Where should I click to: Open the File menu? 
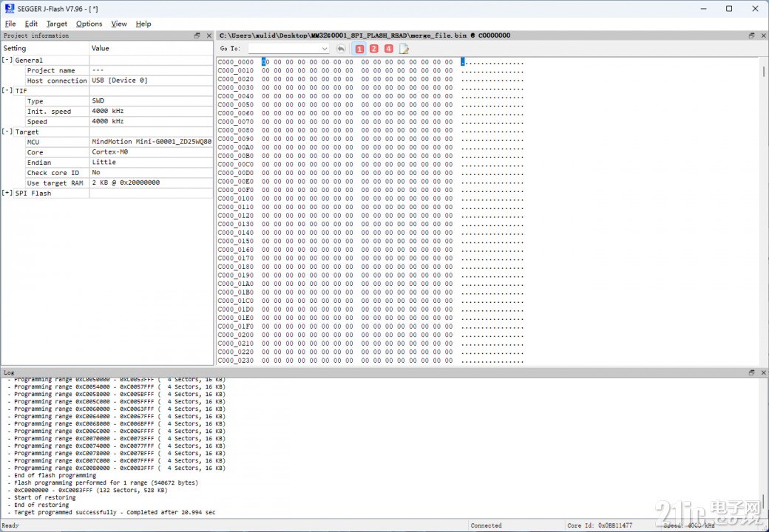[x=10, y=24]
